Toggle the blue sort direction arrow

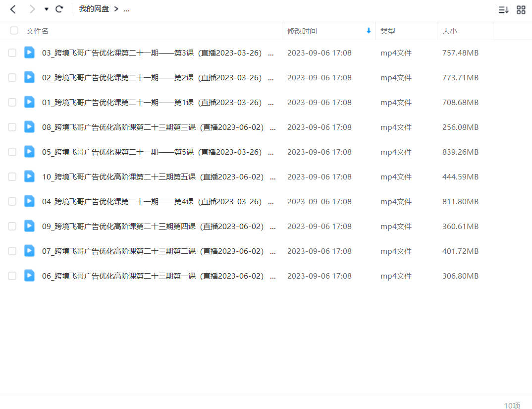click(369, 31)
